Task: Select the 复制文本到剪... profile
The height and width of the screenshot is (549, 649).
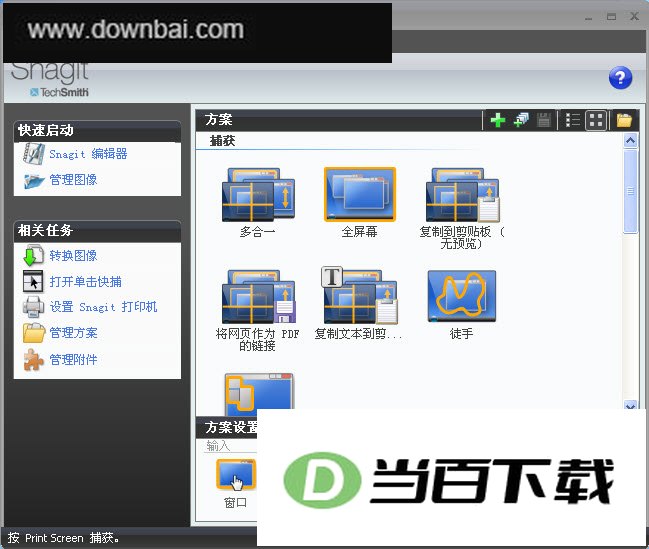Action: [x=358, y=304]
